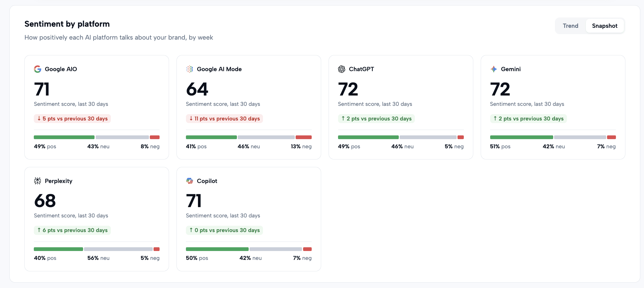Click the Perplexity logo icon
The image size is (644, 288).
[38, 181]
